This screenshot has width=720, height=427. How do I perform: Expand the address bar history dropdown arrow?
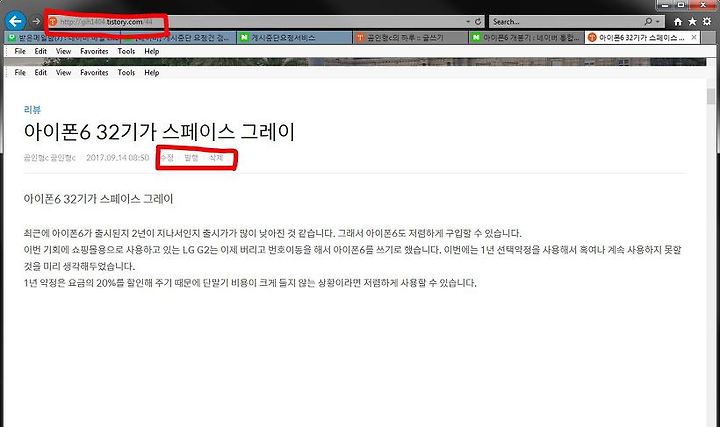click(x=468, y=22)
